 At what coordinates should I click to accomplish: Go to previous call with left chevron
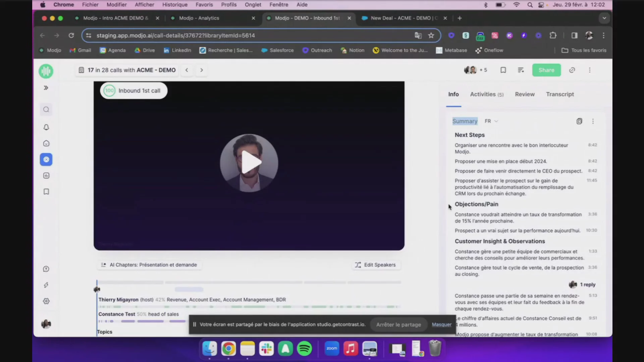point(187,70)
